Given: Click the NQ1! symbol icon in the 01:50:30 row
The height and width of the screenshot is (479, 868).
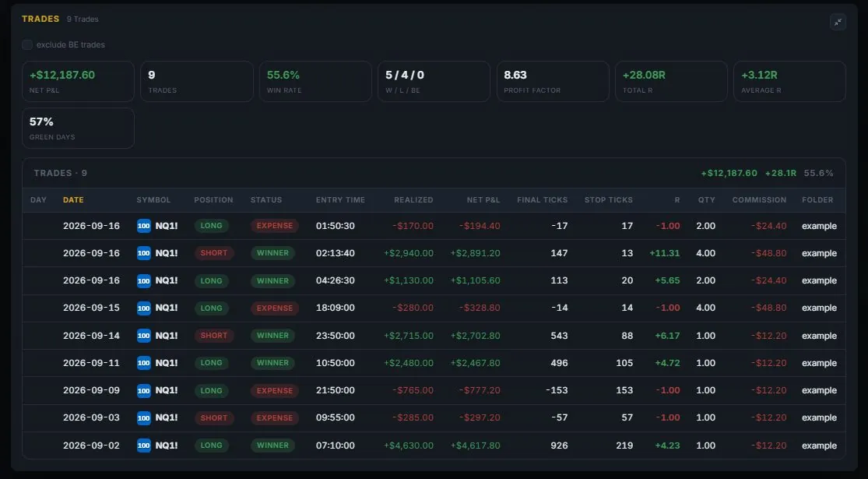Looking at the screenshot, I should 144,226.
